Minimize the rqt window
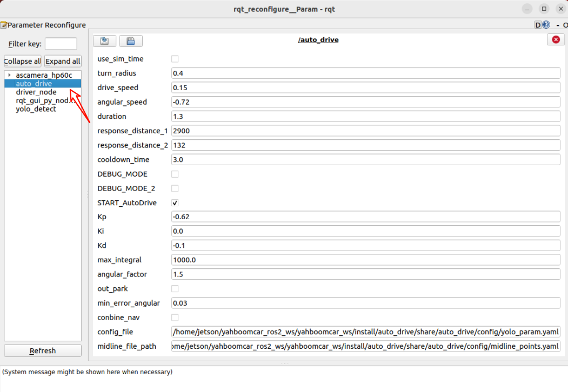 pyautogui.click(x=528, y=9)
